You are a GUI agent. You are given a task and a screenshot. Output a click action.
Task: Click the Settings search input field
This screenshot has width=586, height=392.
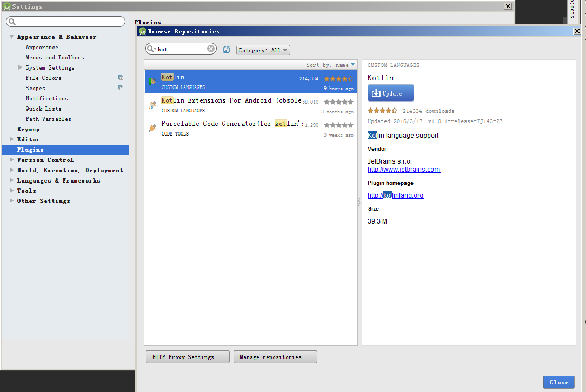click(x=66, y=22)
